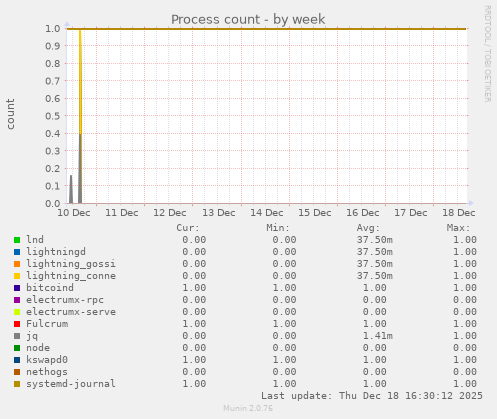Click the '12 Dec' x-axis label

point(170,213)
